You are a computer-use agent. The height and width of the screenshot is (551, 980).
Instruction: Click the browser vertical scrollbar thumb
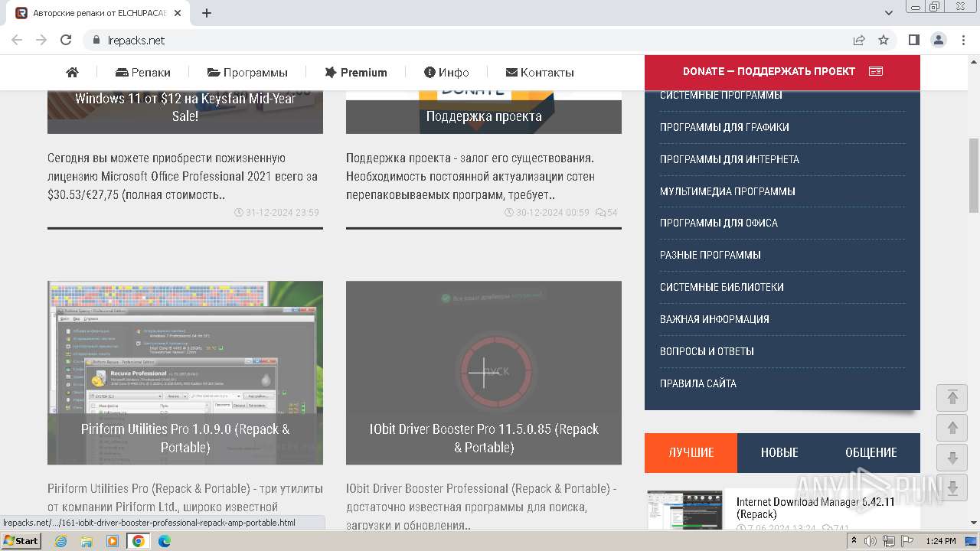974,176
